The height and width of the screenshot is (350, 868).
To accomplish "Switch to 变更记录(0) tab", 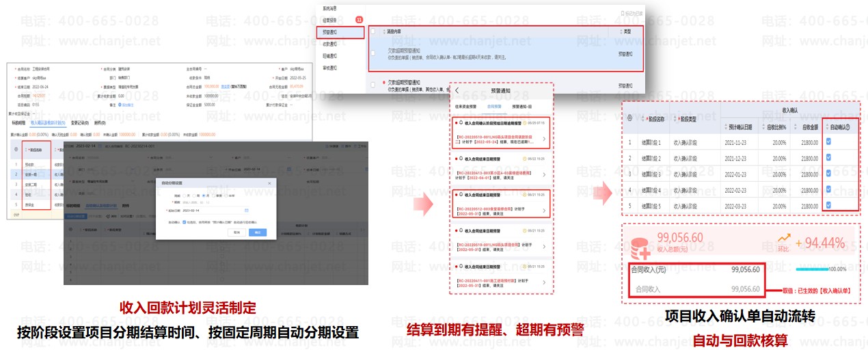I will (x=81, y=123).
